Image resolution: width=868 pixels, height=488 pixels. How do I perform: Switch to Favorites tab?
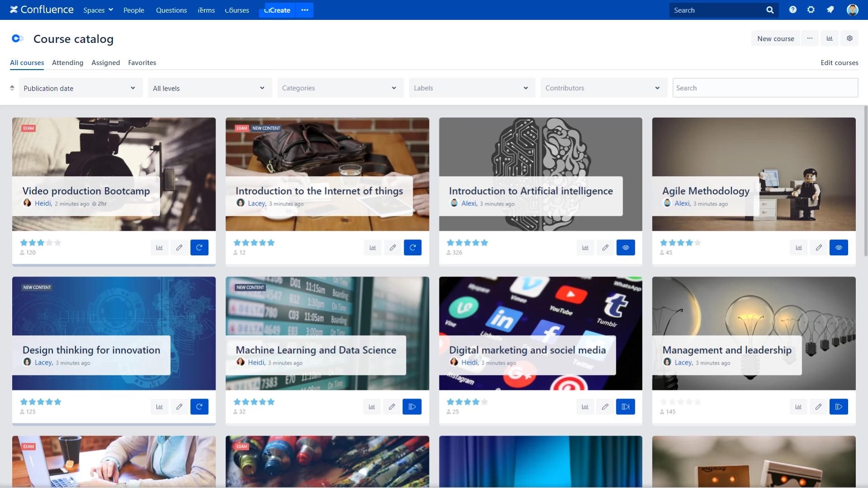(x=142, y=63)
